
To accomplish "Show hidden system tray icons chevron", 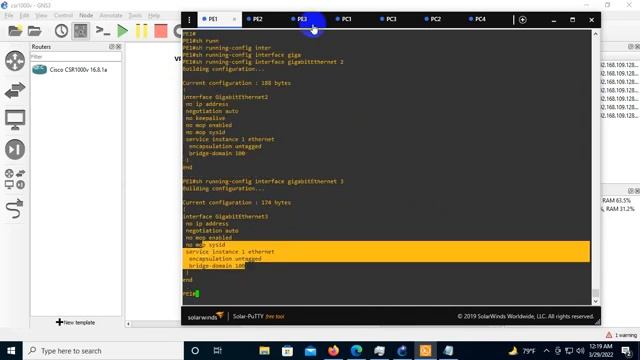I will click(546, 351).
